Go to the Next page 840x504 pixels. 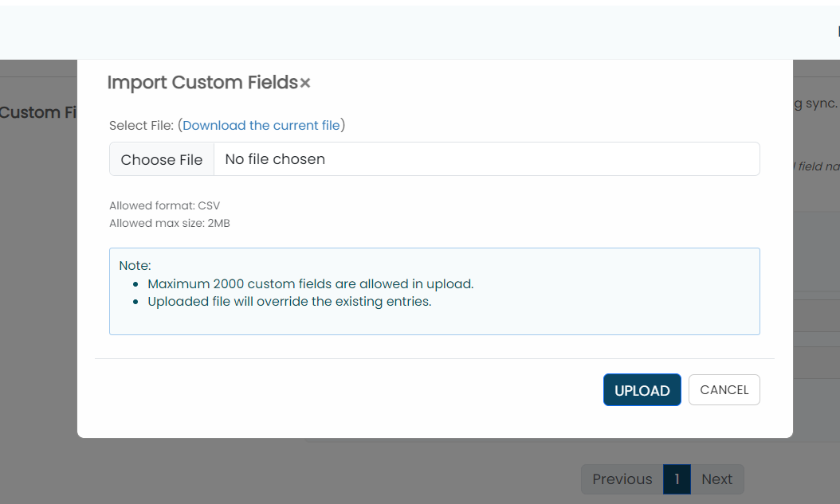tap(716, 479)
